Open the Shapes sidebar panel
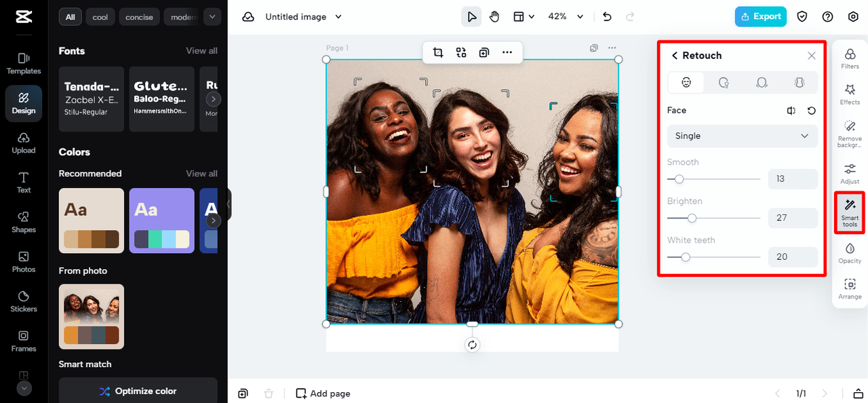868x403 pixels. (24, 223)
